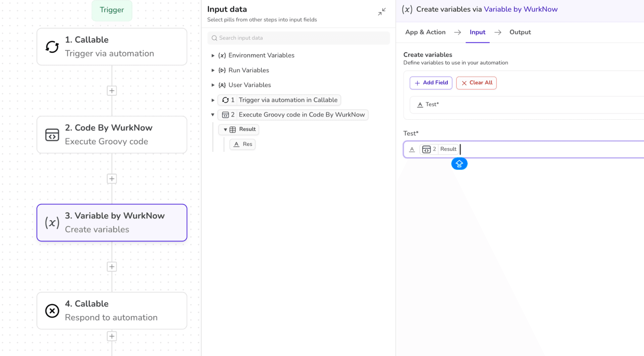Click the collapse Input data panel icon
Image resolution: width=644 pixels, height=356 pixels.
click(x=382, y=12)
